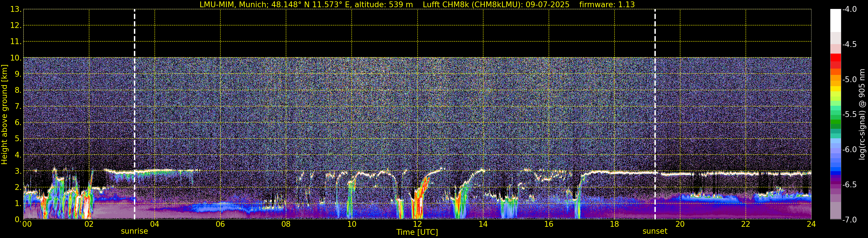Click the '13.' height axis tick label
Screen dimensions: 868x238
pos(16,10)
